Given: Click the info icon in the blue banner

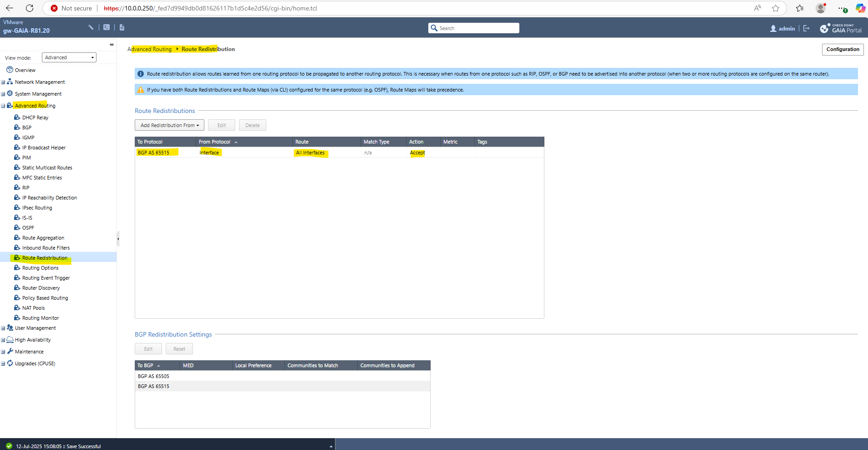Looking at the screenshot, I should (141, 74).
